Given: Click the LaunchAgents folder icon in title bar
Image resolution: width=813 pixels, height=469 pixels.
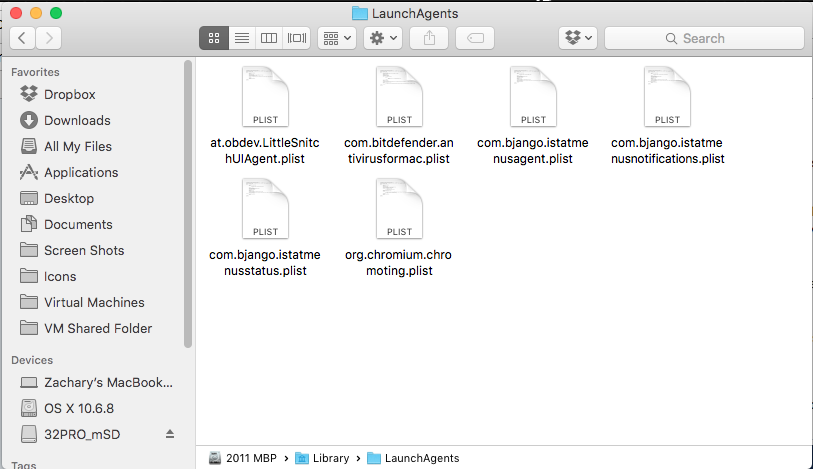Looking at the screenshot, I should click(x=359, y=13).
